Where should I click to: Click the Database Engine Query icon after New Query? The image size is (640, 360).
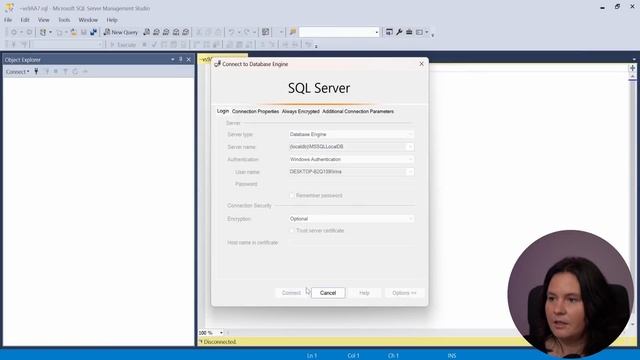coord(147,32)
